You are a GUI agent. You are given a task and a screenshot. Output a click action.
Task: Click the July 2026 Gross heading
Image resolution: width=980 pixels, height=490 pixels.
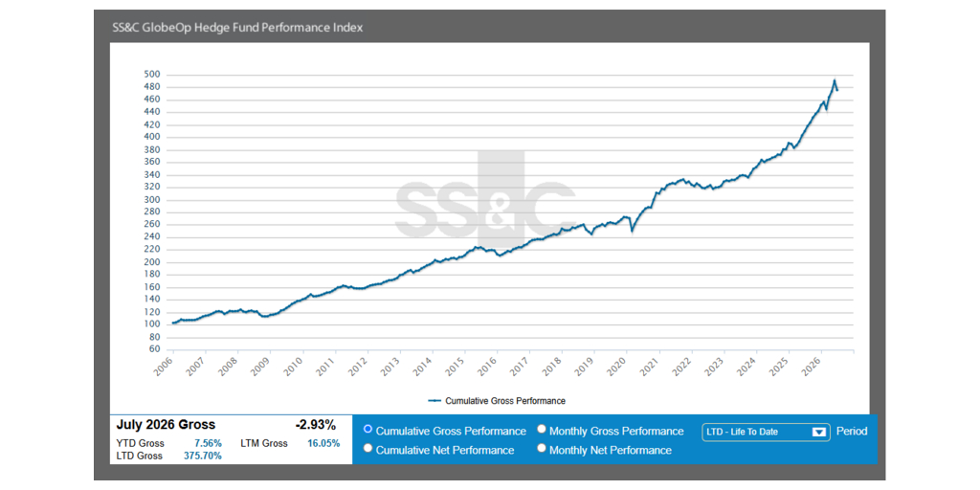[166, 425]
